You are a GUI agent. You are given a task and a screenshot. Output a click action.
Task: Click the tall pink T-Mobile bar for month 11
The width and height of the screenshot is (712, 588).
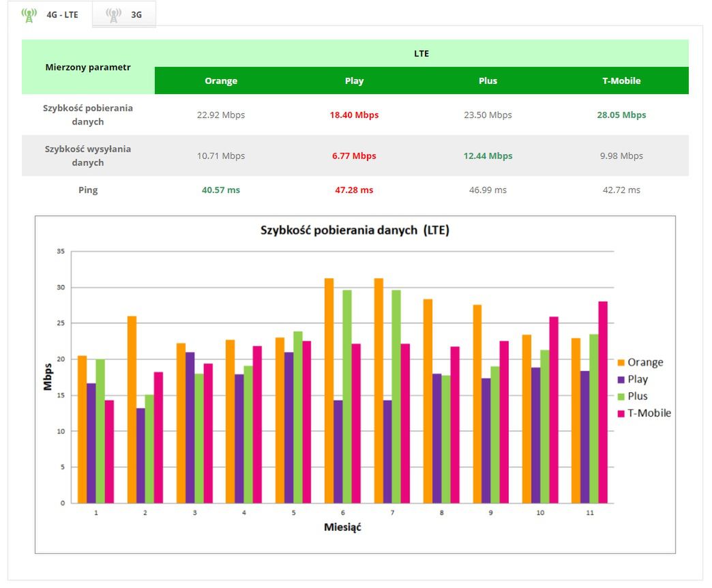coord(603,402)
